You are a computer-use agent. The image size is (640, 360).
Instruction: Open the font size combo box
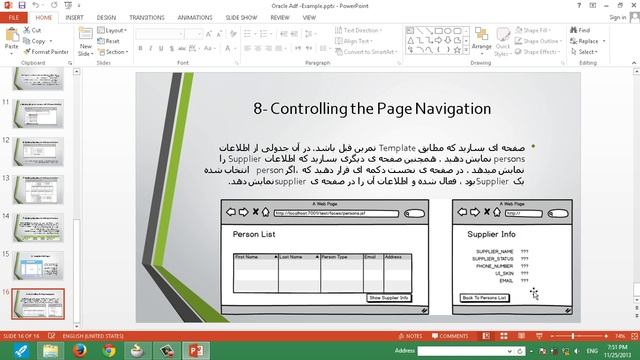click(x=194, y=34)
